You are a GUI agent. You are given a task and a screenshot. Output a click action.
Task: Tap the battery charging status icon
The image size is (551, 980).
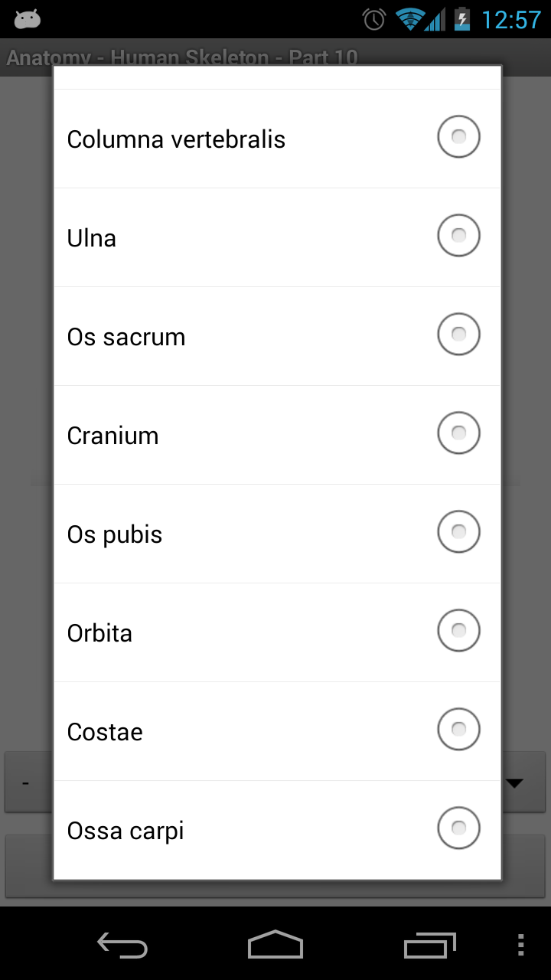pyautogui.click(x=461, y=19)
